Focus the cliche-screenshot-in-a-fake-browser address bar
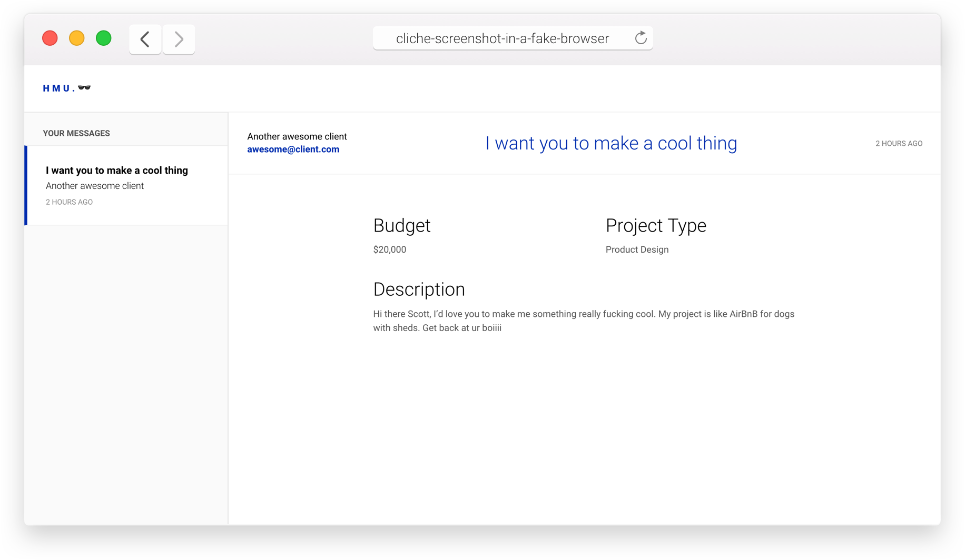The height and width of the screenshot is (560, 965). (513, 38)
